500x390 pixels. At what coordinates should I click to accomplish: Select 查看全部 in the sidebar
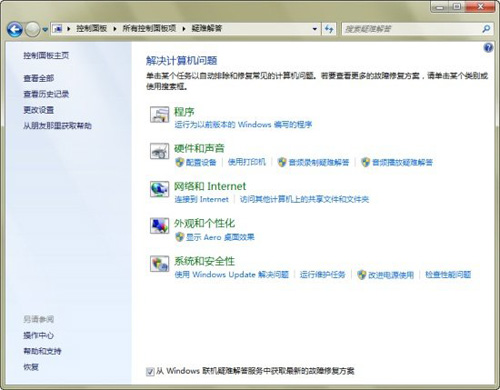pyautogui.click(x=38, y=78)
